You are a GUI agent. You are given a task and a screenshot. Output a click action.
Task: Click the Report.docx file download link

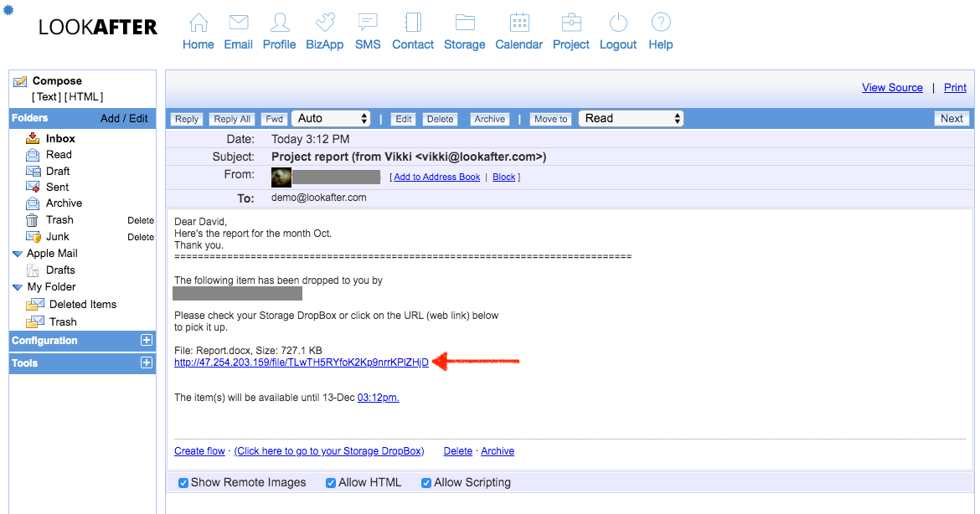coord(301,362)
